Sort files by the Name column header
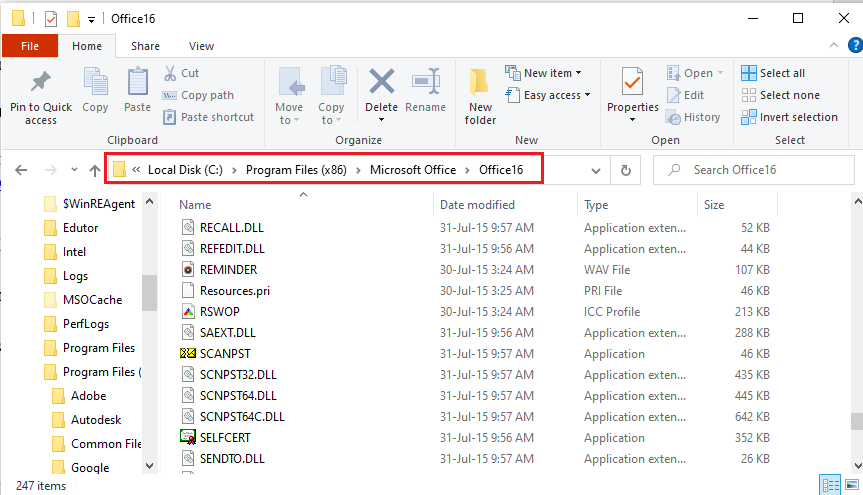Viewport: 863px width, 495px height. tap(303, 205)
